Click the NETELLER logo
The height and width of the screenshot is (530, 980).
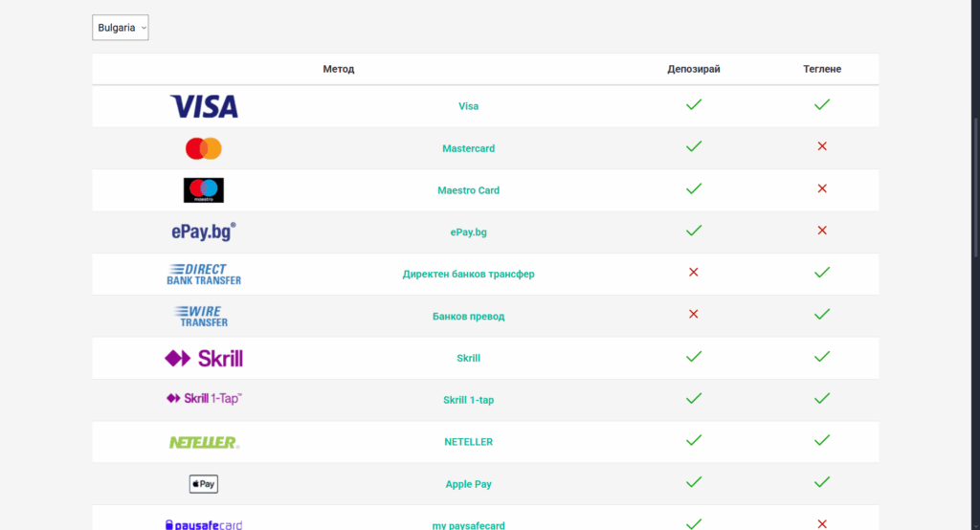pyautogui.click(x=204, y=442)
